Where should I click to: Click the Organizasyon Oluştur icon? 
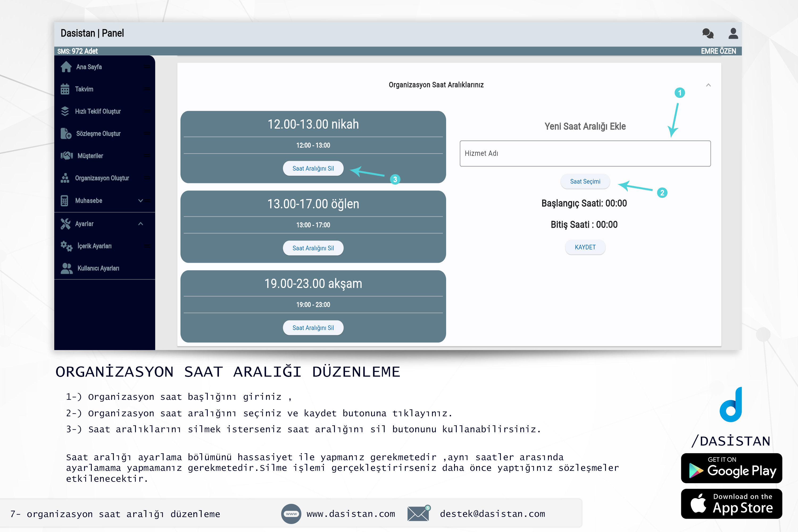pyautogui.click(x=65, y=178)
